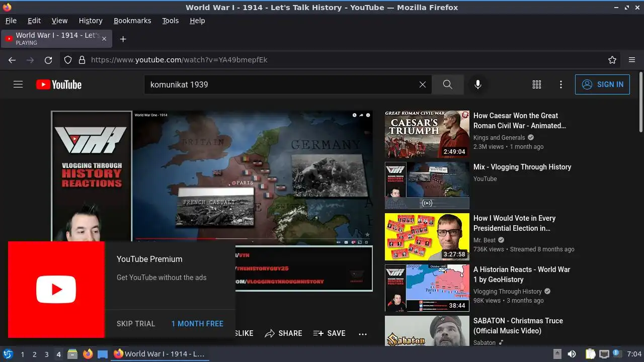
Task: Switch to workspace 4
Action: click(x=58, y=354)
